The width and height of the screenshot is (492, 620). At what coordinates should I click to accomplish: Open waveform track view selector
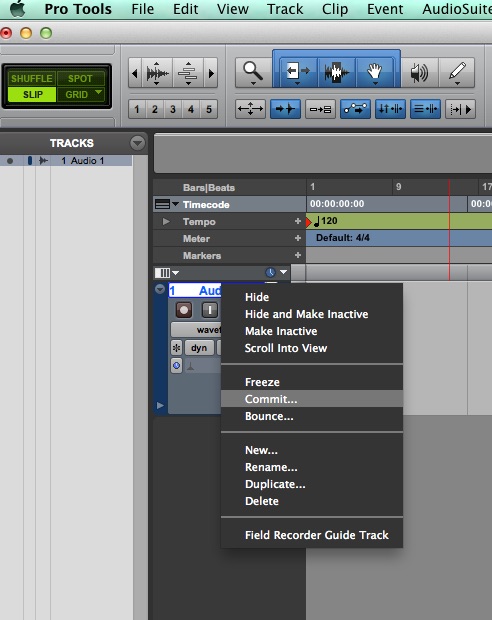[x=196, y=329]
